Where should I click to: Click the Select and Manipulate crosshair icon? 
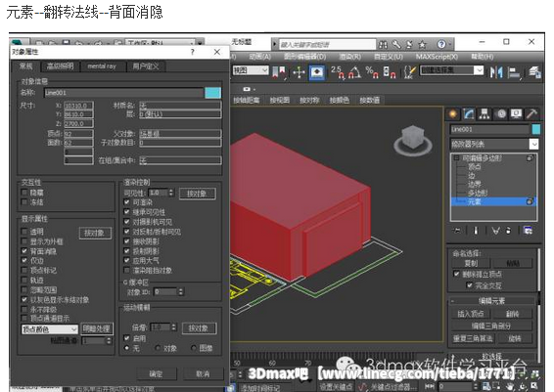[299, 72]
